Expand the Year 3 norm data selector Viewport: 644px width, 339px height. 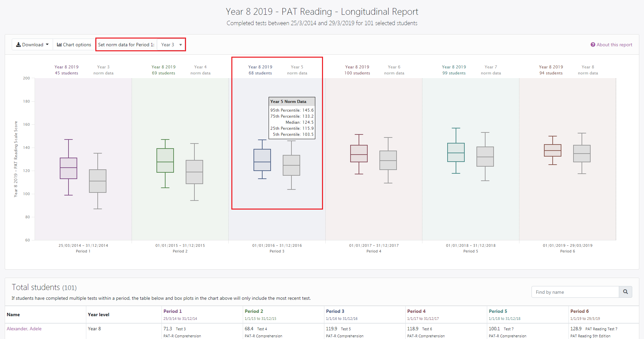pos(171,45)
